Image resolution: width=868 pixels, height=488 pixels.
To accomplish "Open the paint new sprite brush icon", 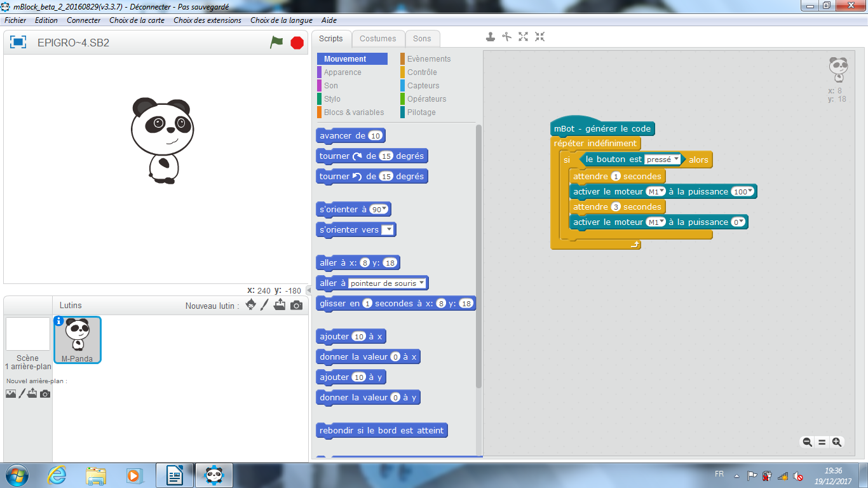I will (264, 305).
